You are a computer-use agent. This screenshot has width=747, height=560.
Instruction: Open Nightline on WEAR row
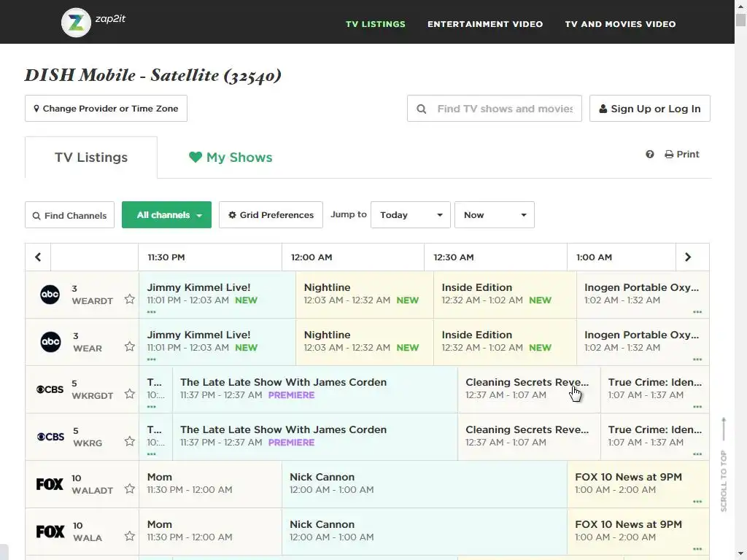pos(365,342)
